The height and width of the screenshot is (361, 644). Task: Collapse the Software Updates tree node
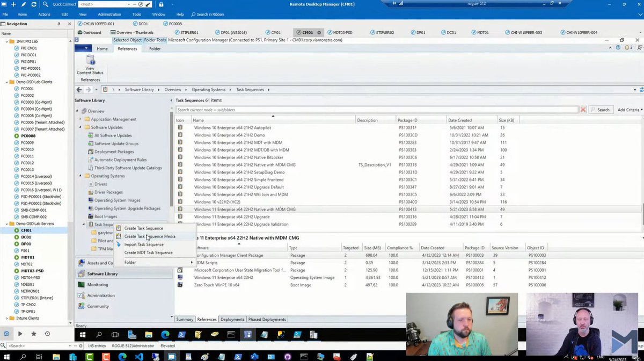tap(80, 127)
